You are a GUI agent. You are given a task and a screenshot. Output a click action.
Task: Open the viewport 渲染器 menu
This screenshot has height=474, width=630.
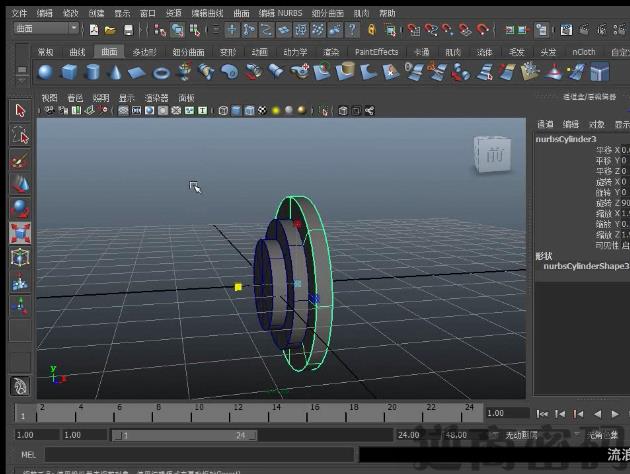point(156,98)
